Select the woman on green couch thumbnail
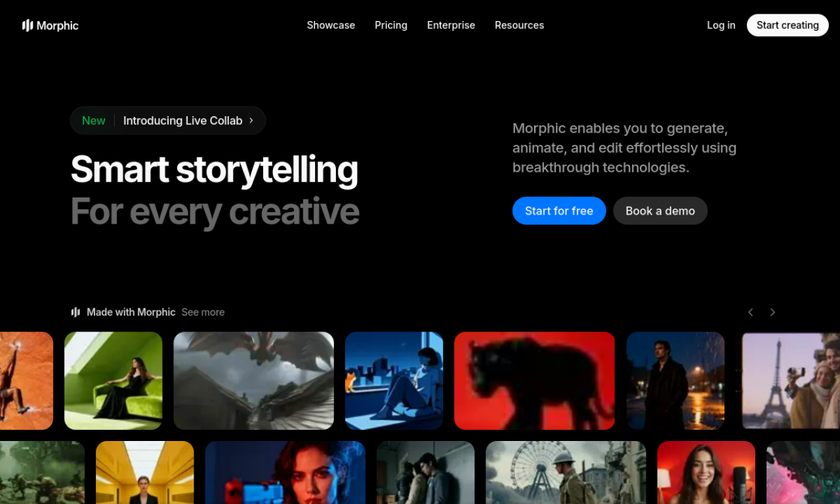Viewport: 840px width, 504px height. [113, 381]
